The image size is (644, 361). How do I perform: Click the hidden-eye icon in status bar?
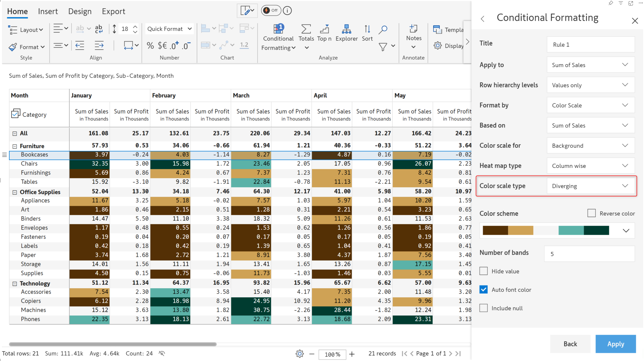click(x=162, y=353)
